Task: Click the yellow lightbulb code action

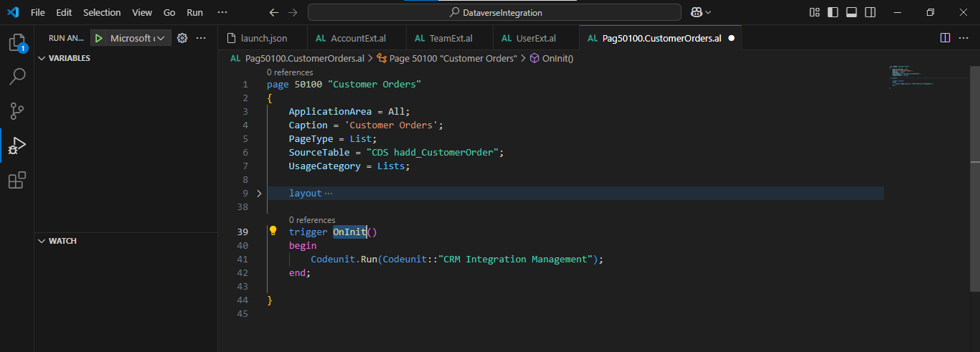Action: (273, 231)
